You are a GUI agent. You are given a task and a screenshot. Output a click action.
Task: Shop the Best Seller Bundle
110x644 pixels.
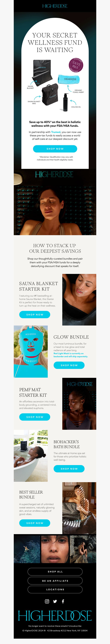click(x=35, y=523)
